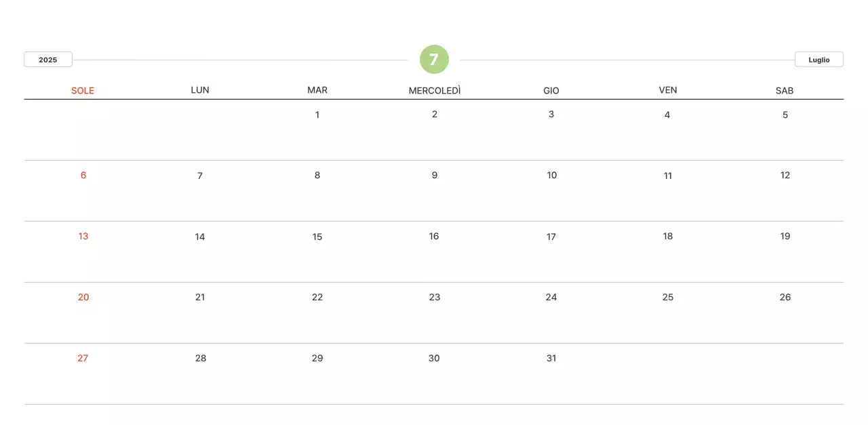Click date 23 under MERCOLEDÌ
The width and height of the screenshot is (868, 425).
435,297
